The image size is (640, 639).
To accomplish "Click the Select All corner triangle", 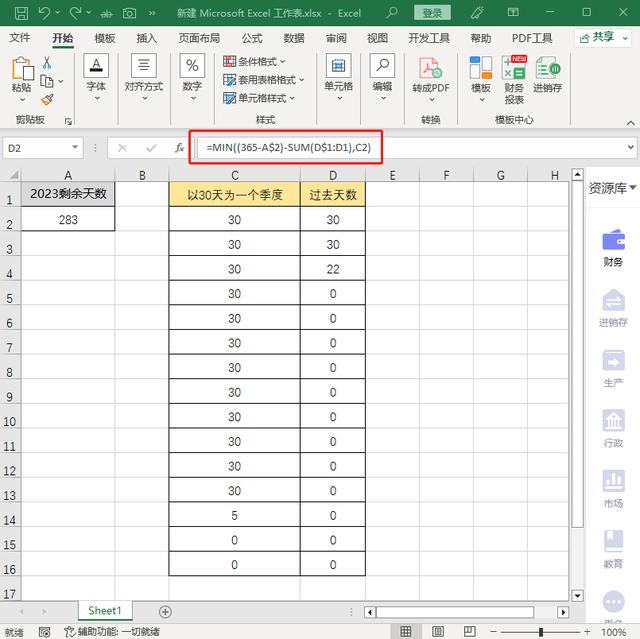I will pos(13,175).
